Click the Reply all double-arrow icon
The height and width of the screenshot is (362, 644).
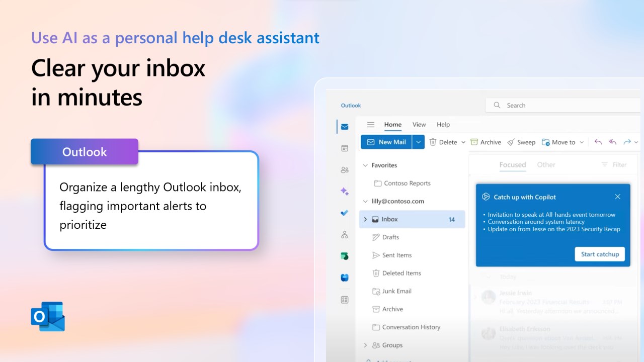coord(613,142)
